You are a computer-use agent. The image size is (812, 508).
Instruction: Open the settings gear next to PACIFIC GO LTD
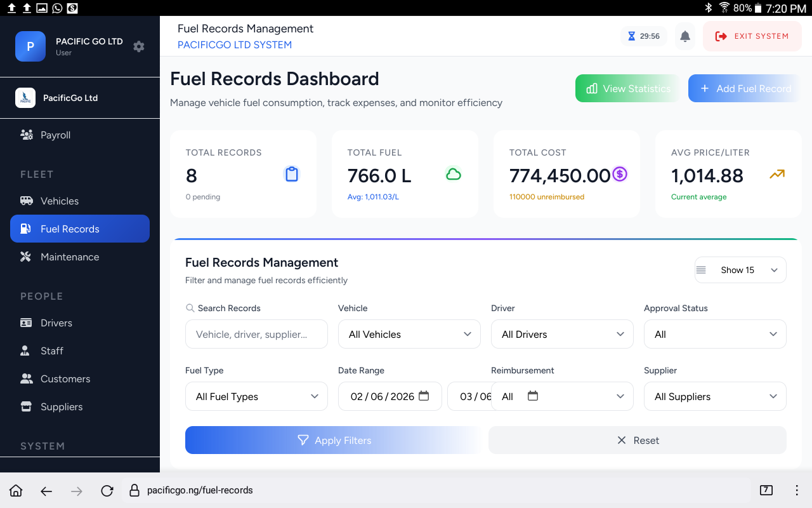[x=138, y=46]
